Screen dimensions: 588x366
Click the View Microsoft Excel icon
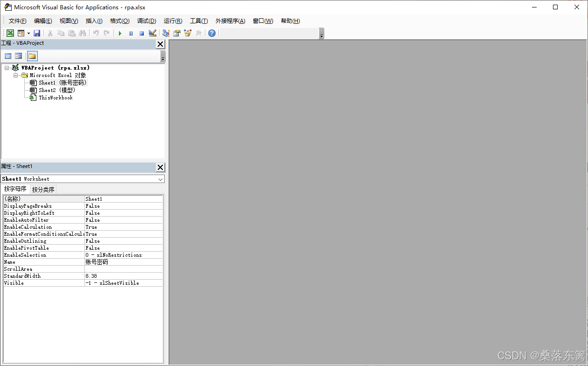10,33
